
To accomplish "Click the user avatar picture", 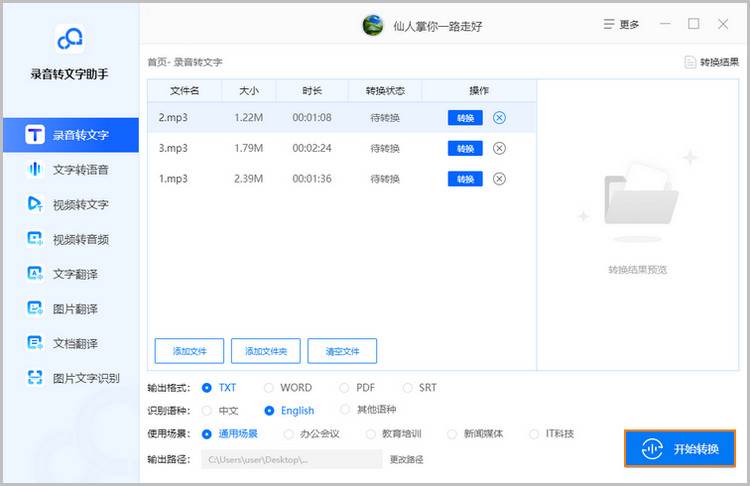I will pyautogui.click(x=373, y=25).
